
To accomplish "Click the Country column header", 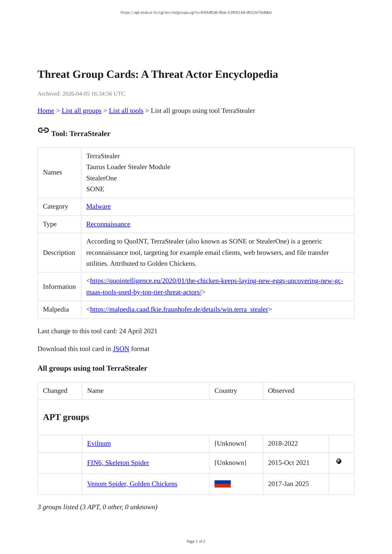I will tap(226, 391).
